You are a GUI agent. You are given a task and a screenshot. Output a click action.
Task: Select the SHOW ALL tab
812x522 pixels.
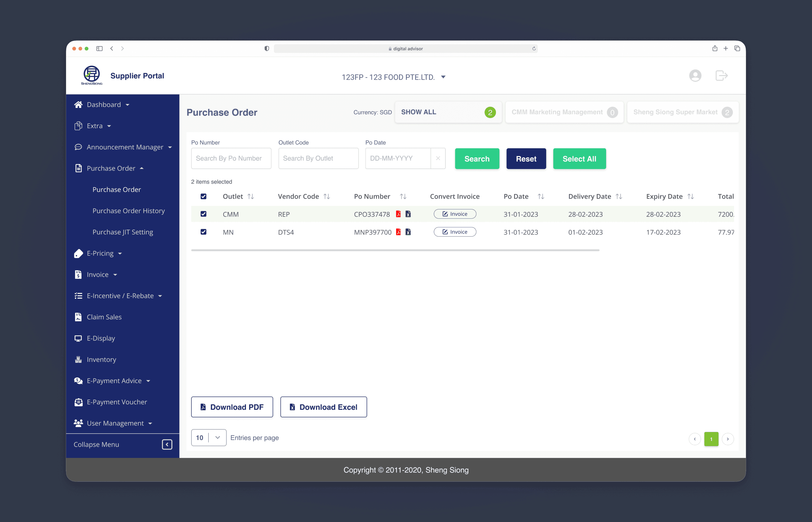tap(448, 112)
